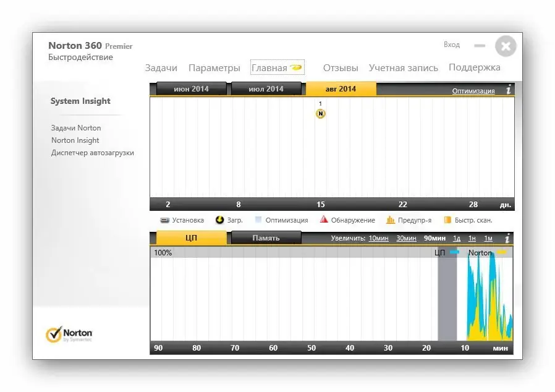Screen dimensions: 555x392
Task: Select the 90мин zoom level
Action: point(434,238)
